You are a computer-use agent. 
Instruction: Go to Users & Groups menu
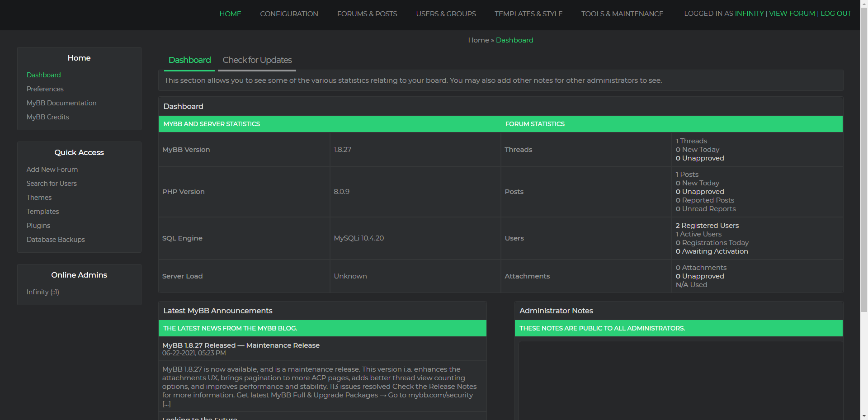446,14
